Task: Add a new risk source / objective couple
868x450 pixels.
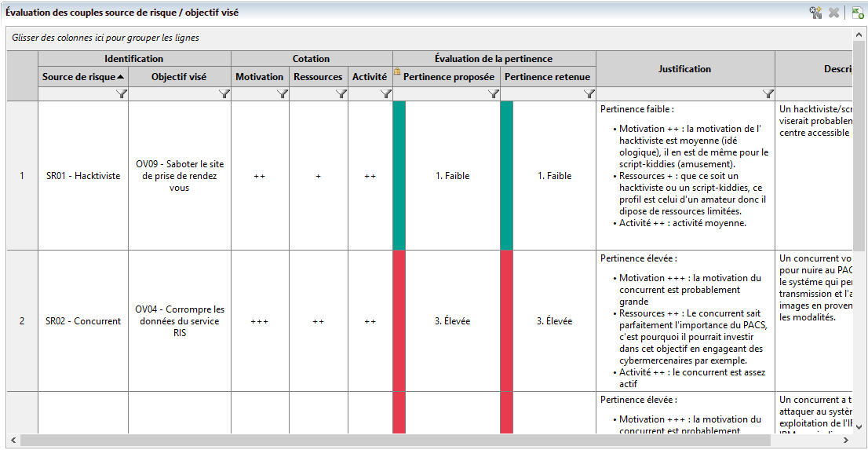Action: point(815,13)
